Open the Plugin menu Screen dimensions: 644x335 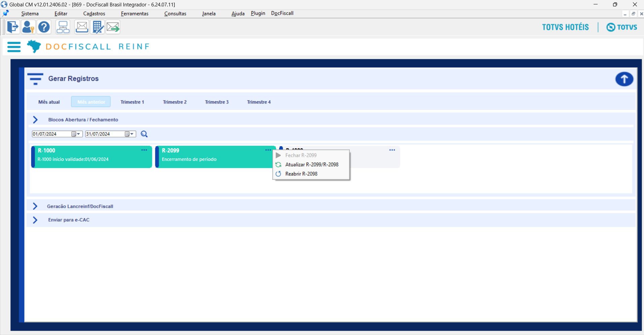[258, 13]
